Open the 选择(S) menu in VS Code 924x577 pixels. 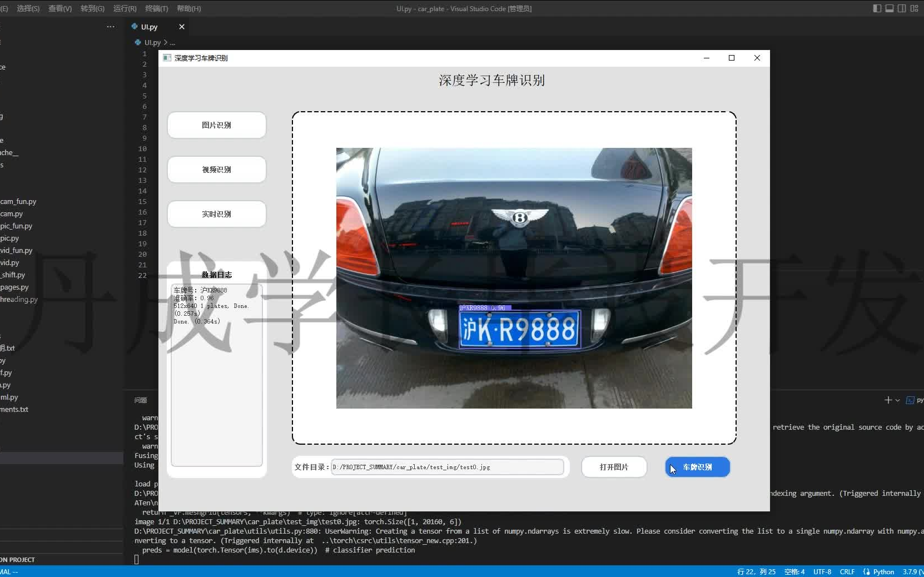click(x=28, y=8)
